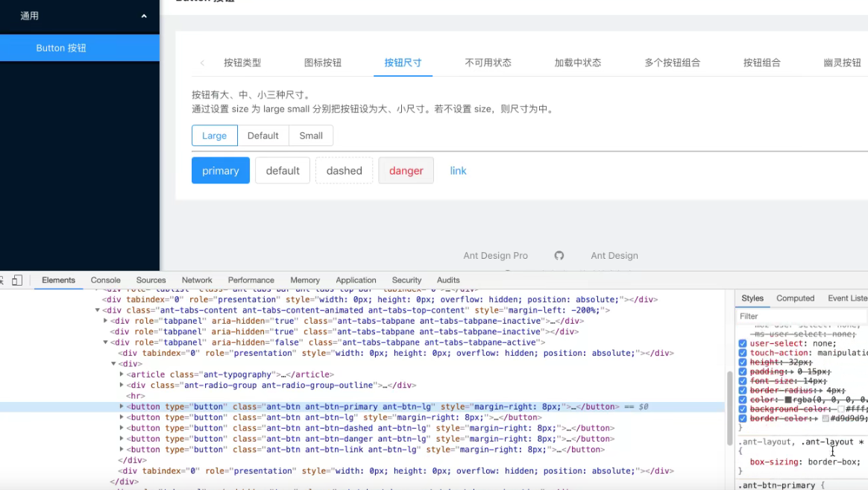Open the Ant Design Pro footer link
Screen dimensions: 868x490
pyautogui.click(x=495, y=255)
